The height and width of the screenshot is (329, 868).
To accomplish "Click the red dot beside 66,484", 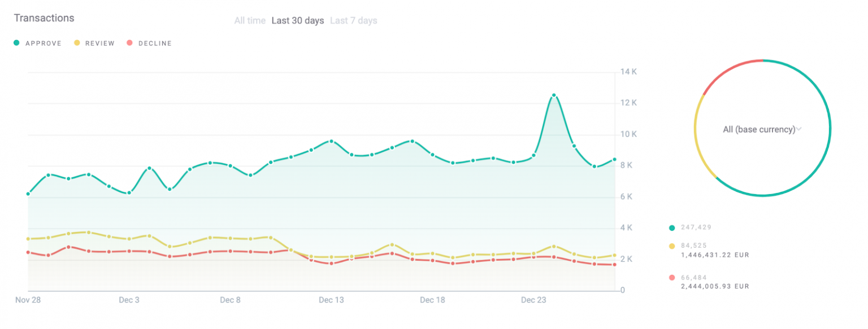I will pos(672,278).
